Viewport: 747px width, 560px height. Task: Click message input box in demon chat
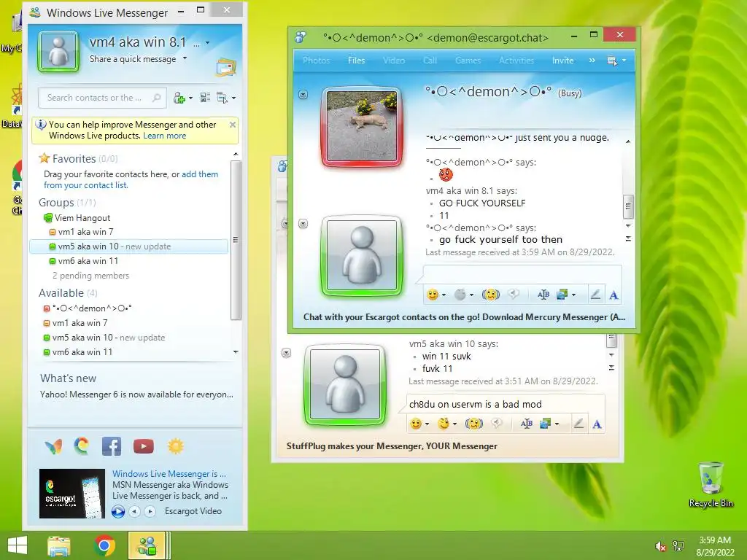click(522, 276)
